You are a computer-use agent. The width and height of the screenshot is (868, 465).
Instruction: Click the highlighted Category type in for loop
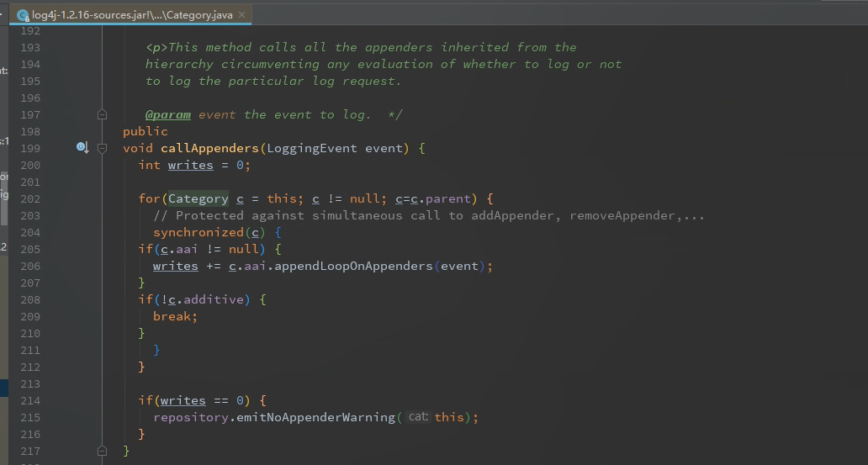(x=198, y=198)
